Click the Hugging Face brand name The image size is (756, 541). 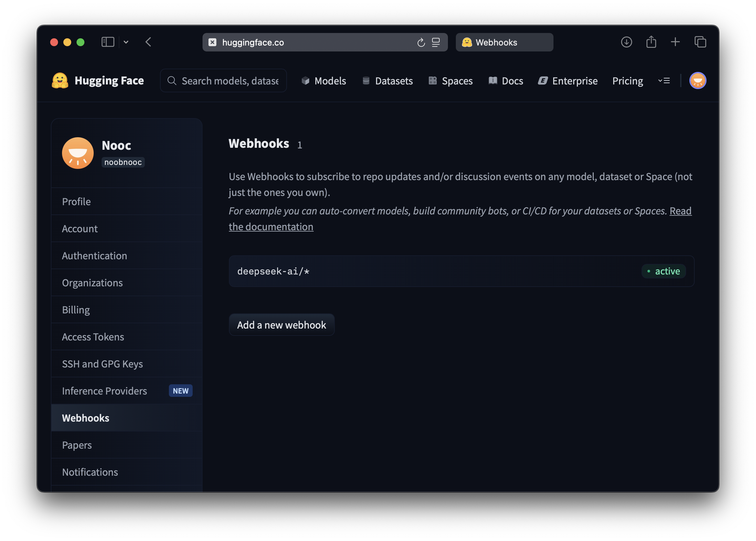tap(109, 80)
